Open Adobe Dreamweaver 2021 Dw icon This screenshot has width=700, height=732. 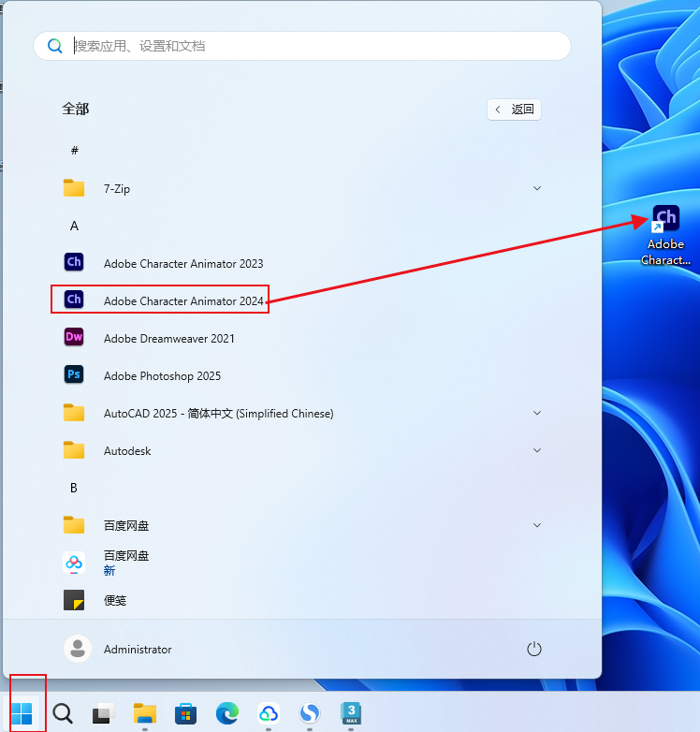(74, 337)
